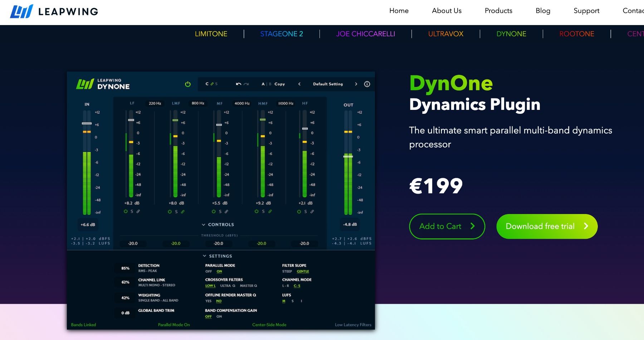Open the Default Setting preset menu
Screen dimensions: 644x340
click(x=328, y=84)
